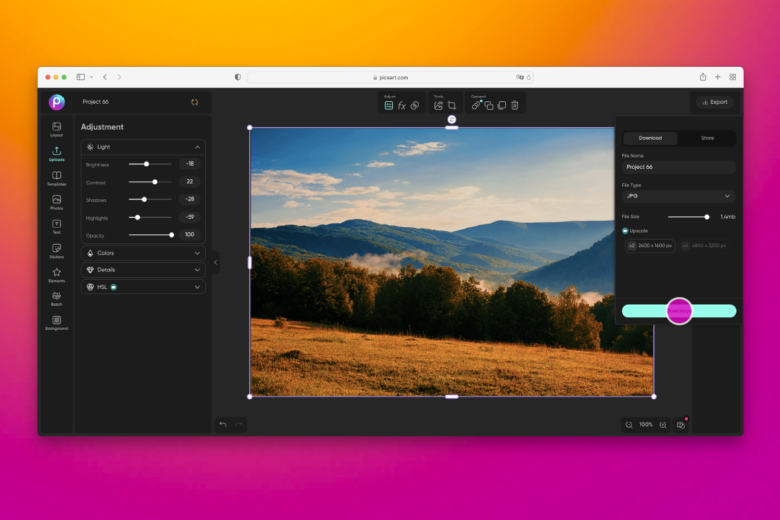Click the rotate handle above the image

[452, 119]
